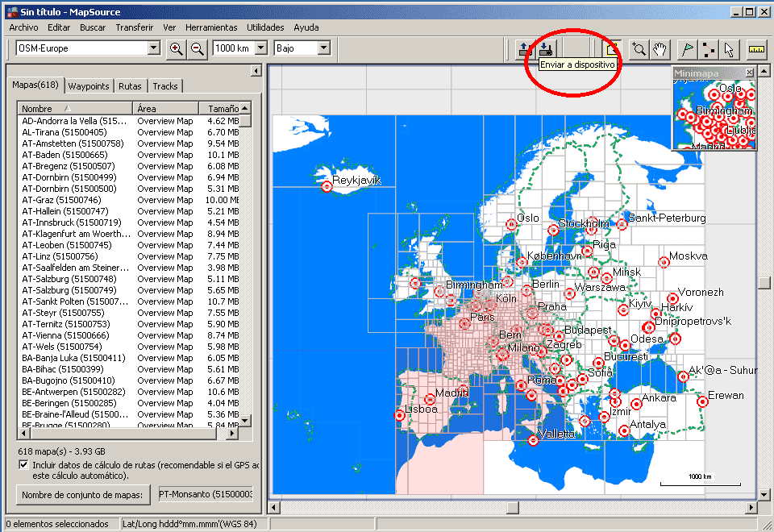Click the Minimapa overview thumbnail
The height and width of the screenshot is (532, 774).
(x=714, y=113)
